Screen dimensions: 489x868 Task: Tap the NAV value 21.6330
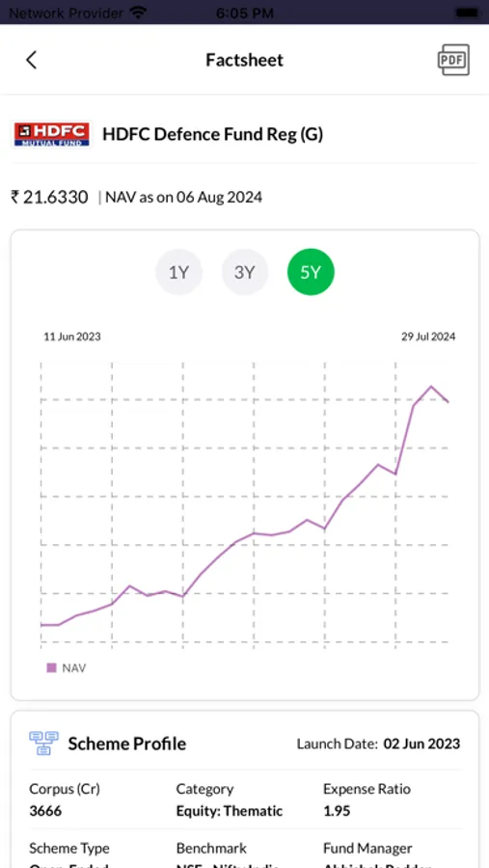click(55, 197)
